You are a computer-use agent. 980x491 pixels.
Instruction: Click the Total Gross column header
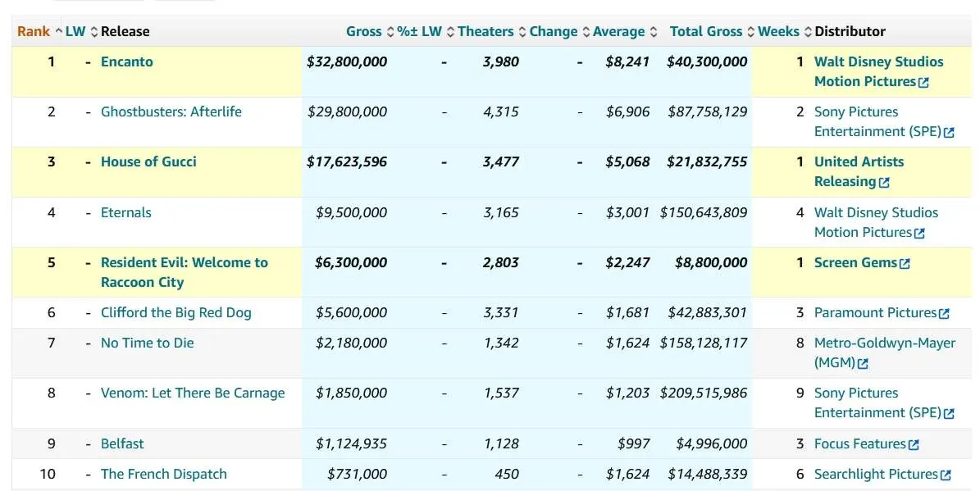(705, 31)
